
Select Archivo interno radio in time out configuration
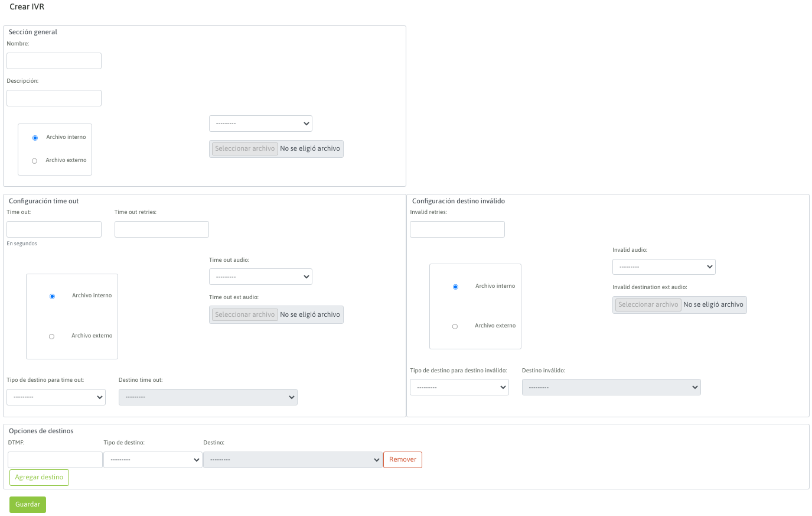52,296
